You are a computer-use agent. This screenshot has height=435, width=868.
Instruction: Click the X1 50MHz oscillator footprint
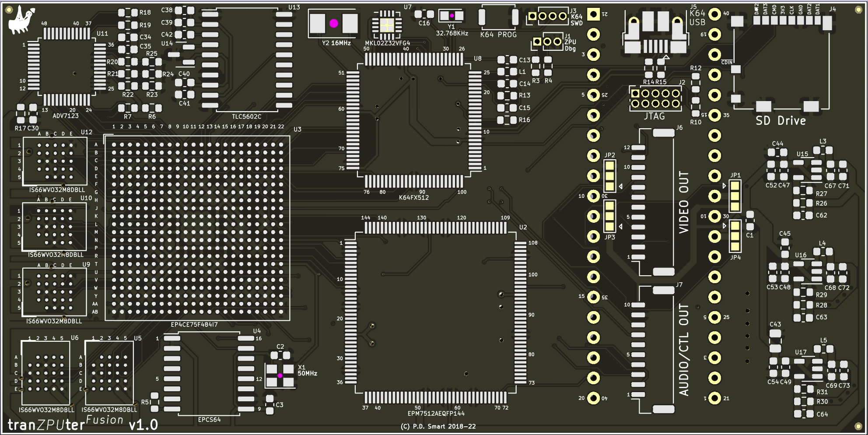[280, 375]
